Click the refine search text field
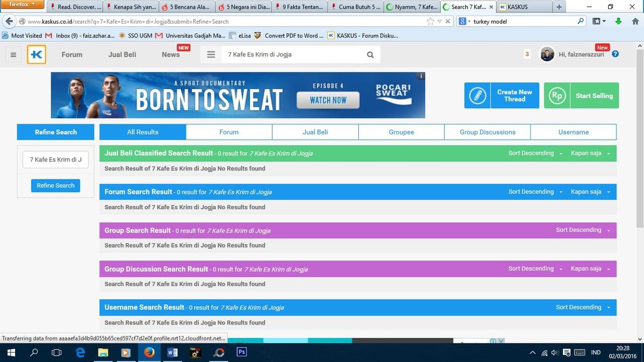644x362 pixels. click(x=55, y=159)
